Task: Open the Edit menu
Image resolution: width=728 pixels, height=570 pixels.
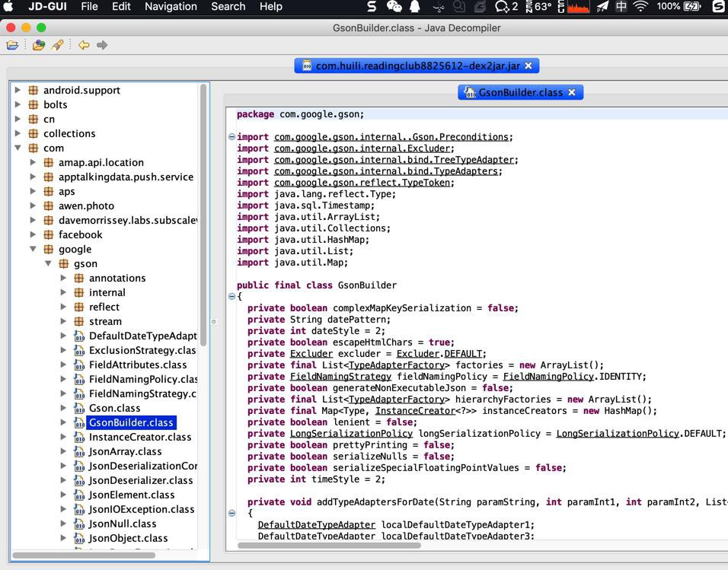Action: click(121, 7)
